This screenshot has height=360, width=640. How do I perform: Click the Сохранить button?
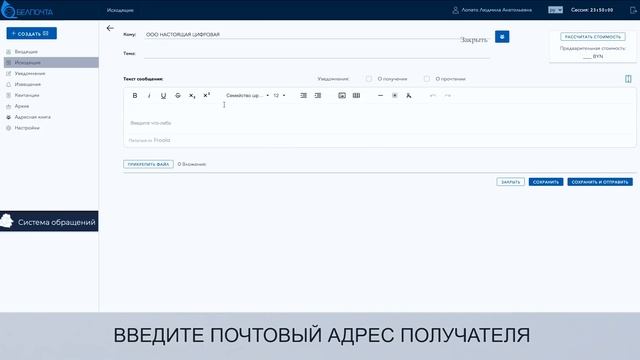(546, 182)
